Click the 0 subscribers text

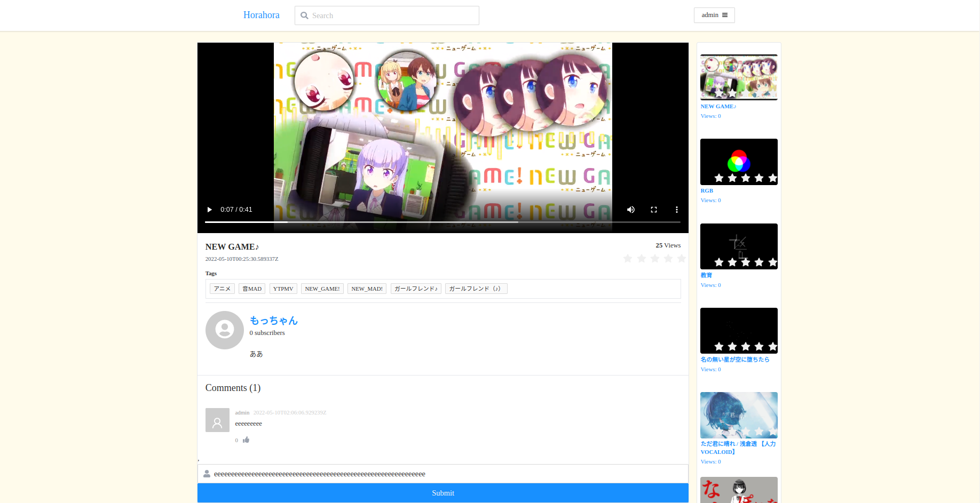click(x=267, y=333)
